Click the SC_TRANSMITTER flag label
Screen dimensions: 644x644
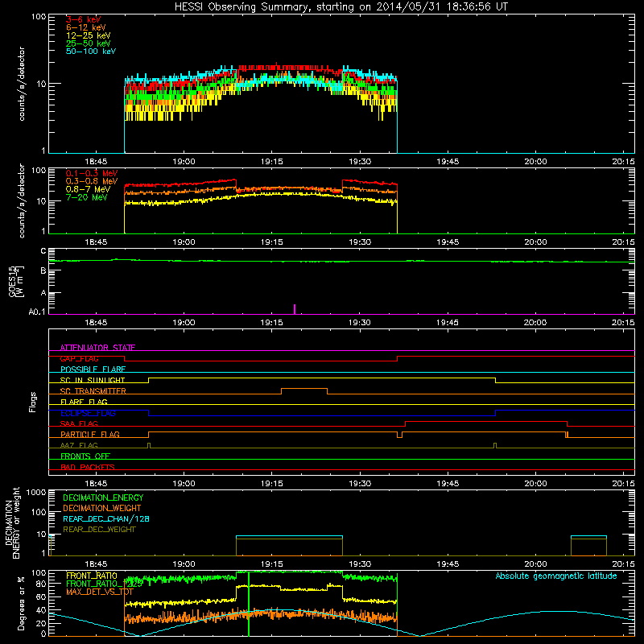[93, 391]
